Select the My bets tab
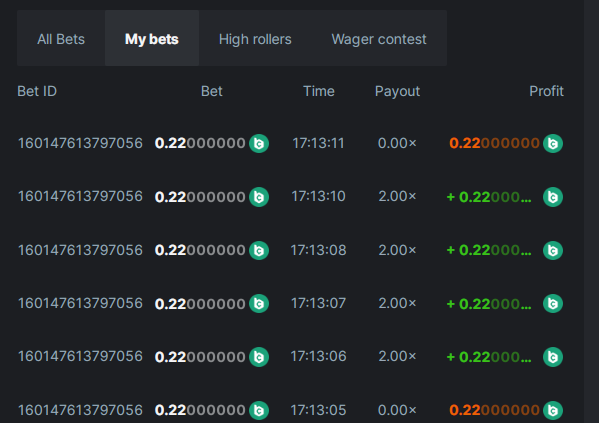The image size is (599, 423). coord(152,39)
